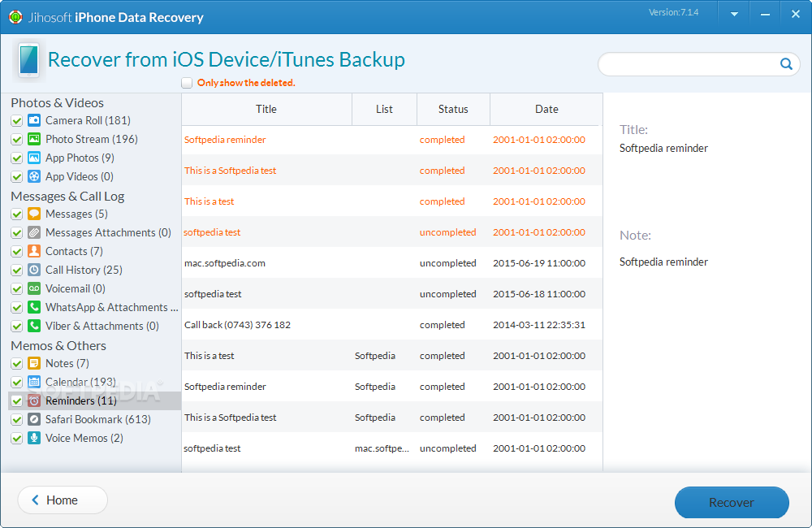Click the Calendar icon
Viewport: 812px width, 528px height.
34,382
